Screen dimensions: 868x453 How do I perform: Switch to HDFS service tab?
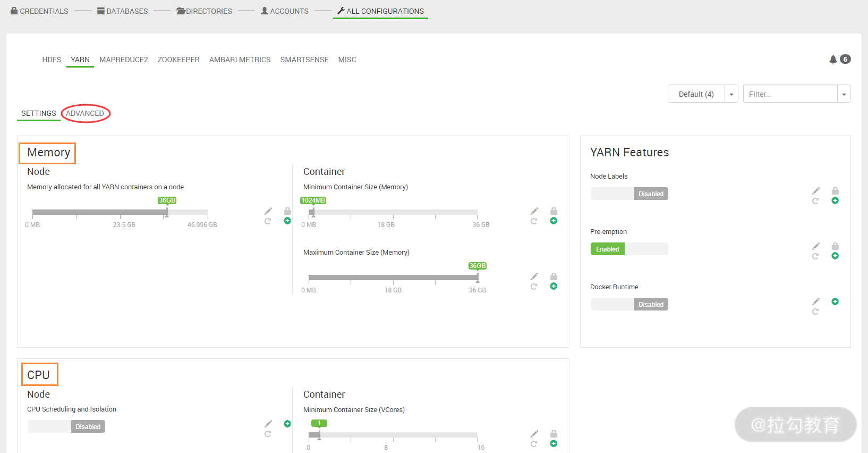click(x=52, y=60)
